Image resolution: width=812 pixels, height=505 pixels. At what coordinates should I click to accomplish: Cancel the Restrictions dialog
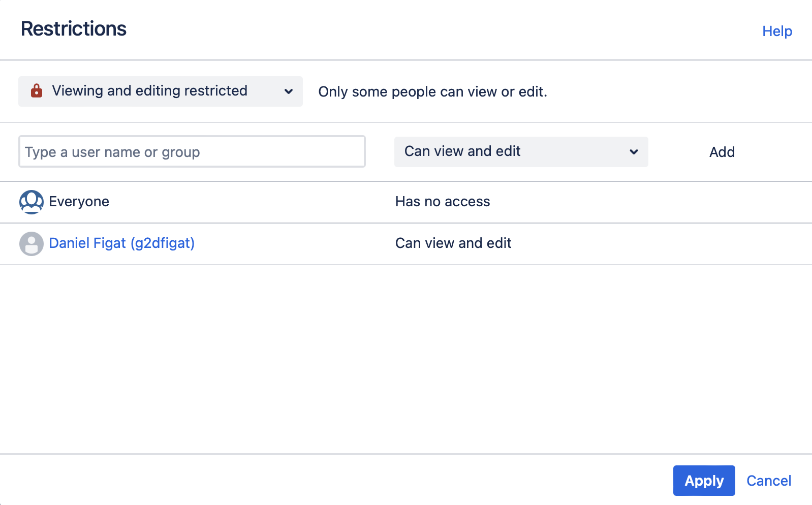click(769, 481)
